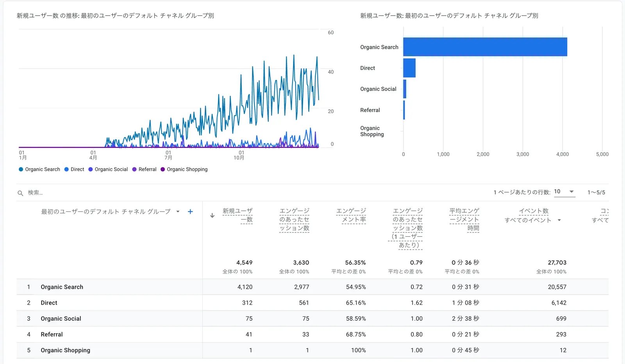Toggle Organic Search legend dot

point(21,169)
